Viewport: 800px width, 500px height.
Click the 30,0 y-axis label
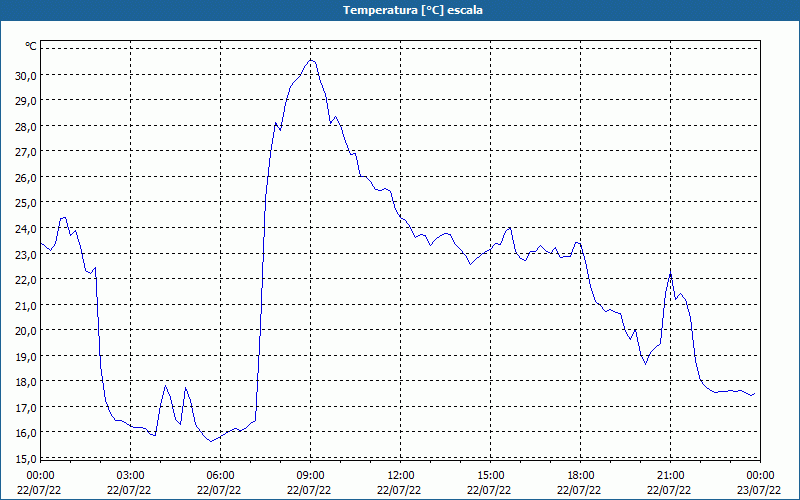click(x=26, y=76)
